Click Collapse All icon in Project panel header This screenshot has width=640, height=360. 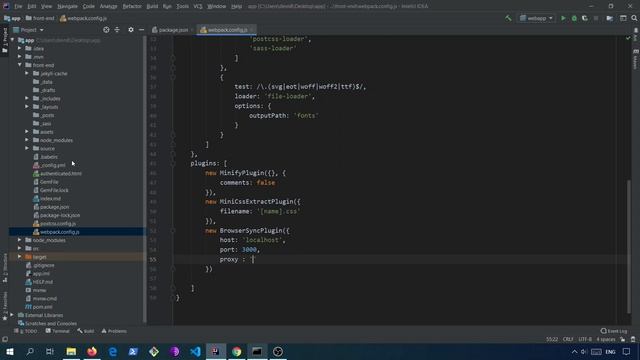pyautogui.click(x=117, y=30)
